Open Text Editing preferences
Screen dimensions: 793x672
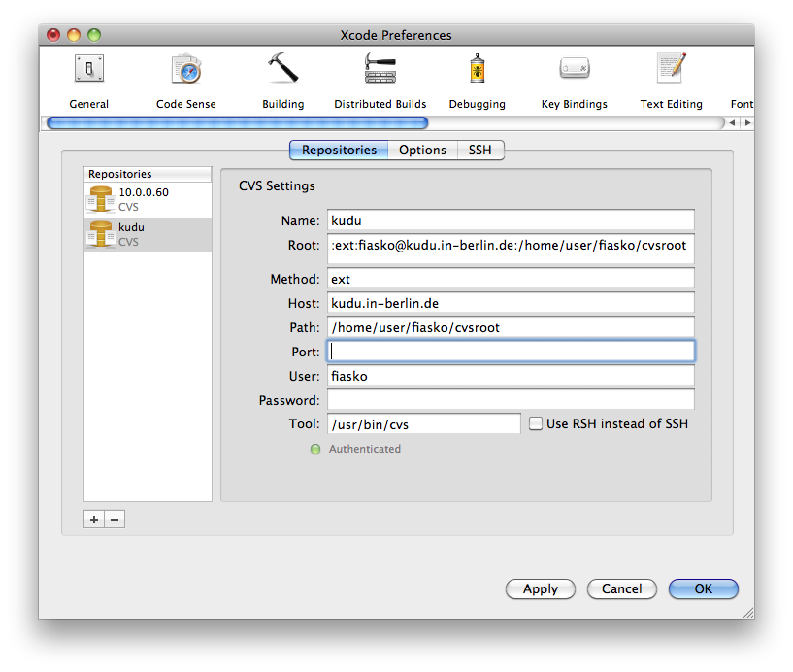pyautogui.click(x=671, y=71)
